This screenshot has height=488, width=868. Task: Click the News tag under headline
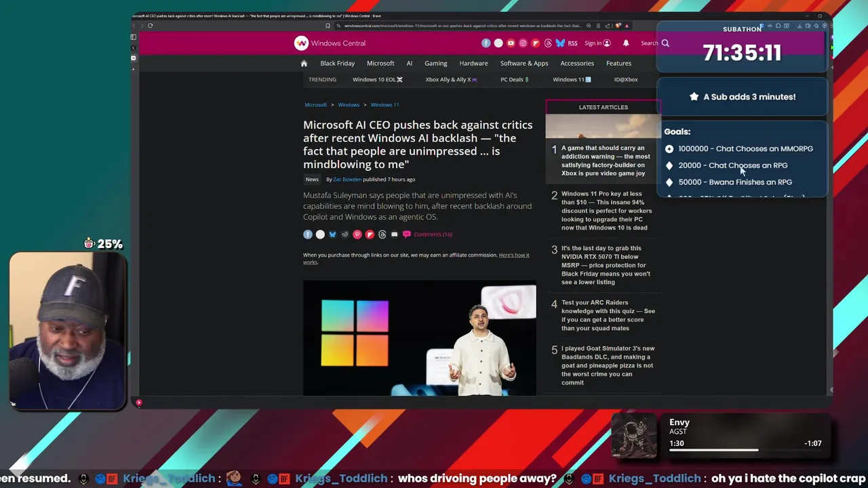tap(312, 180)
